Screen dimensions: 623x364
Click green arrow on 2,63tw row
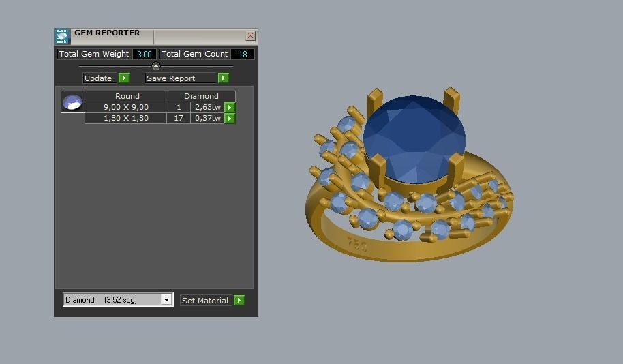coord(230,107)
